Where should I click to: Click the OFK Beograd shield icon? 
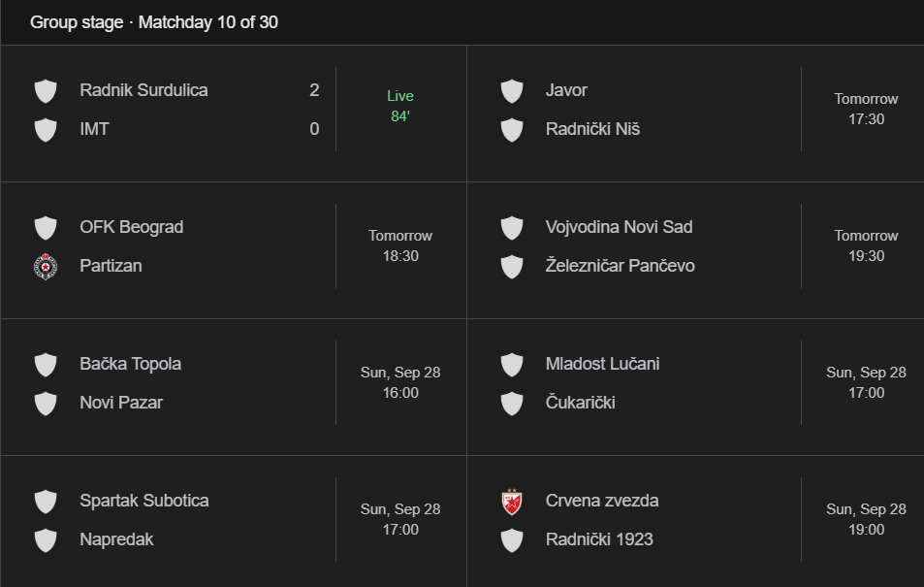pyautogui.click(x=46, y=228)
